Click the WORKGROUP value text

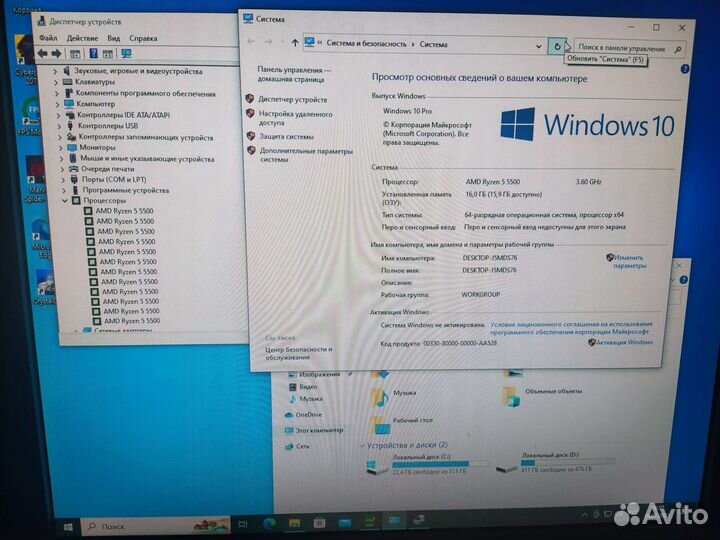point(481,294)
